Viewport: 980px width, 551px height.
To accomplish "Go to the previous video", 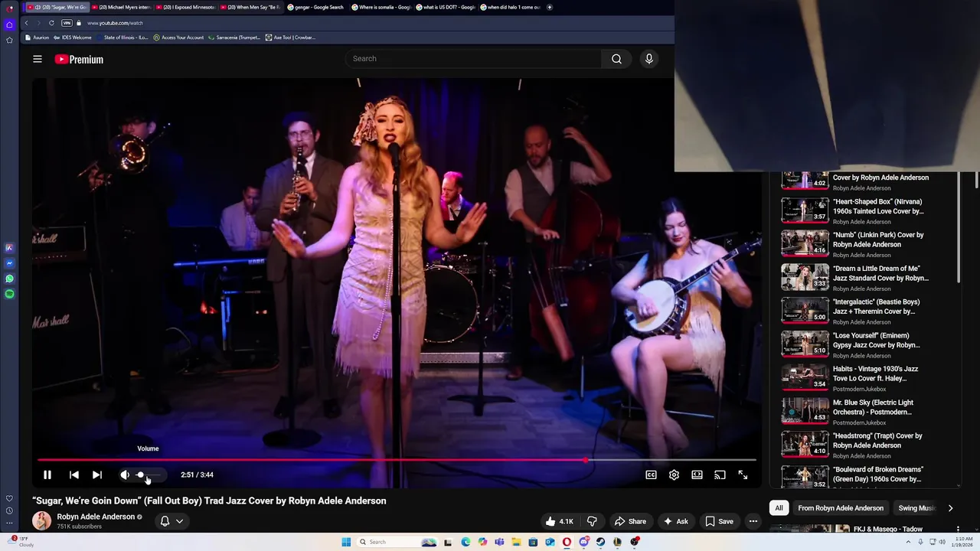I will (x=73, y=474).
